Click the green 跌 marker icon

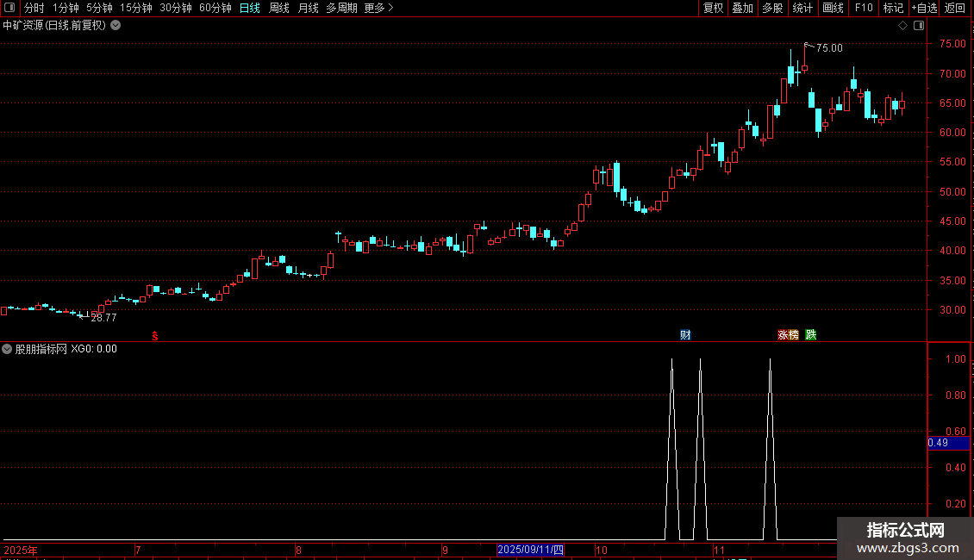click(810, 334)
